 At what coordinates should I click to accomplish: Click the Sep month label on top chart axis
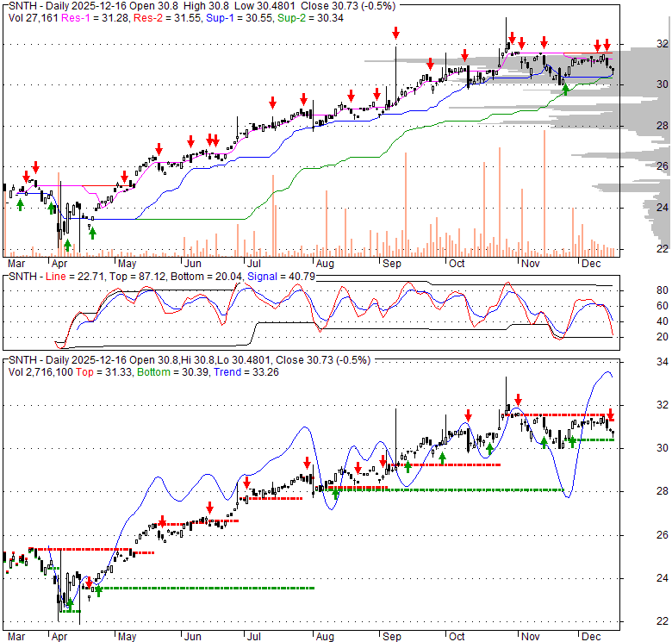click(x=391, y=264)
